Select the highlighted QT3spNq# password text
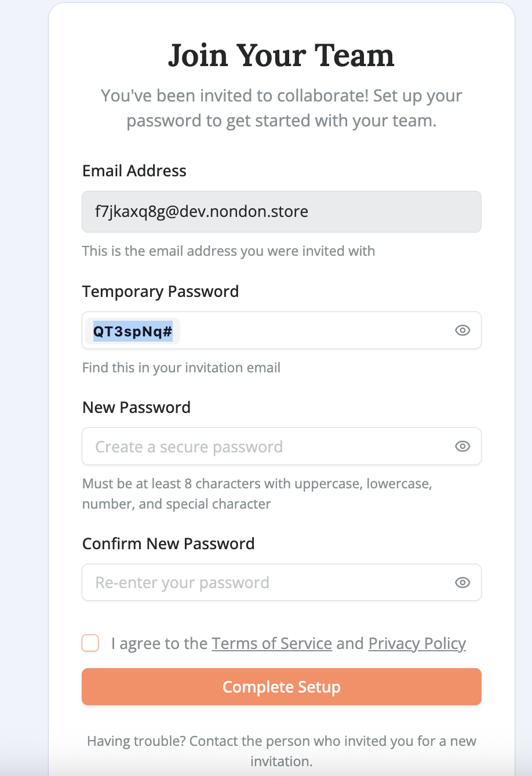The width and height of the screenshot is (532, 776). 132,330
